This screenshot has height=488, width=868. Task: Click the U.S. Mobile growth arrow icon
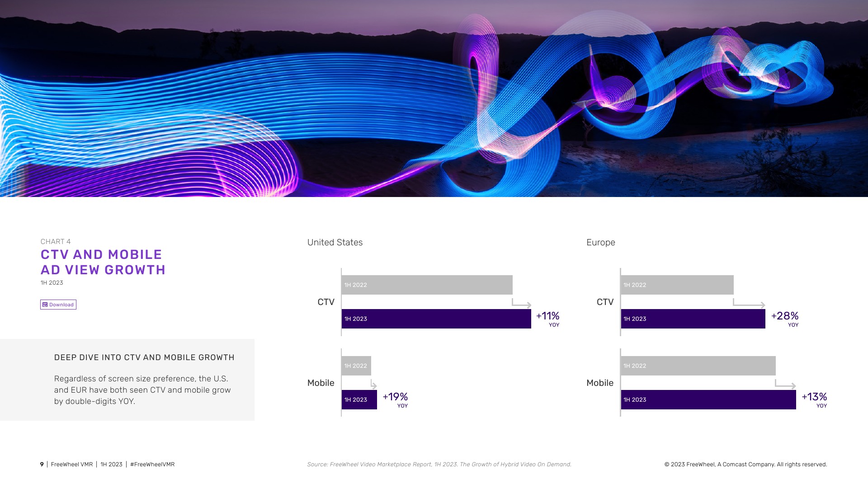pos(373,384)
